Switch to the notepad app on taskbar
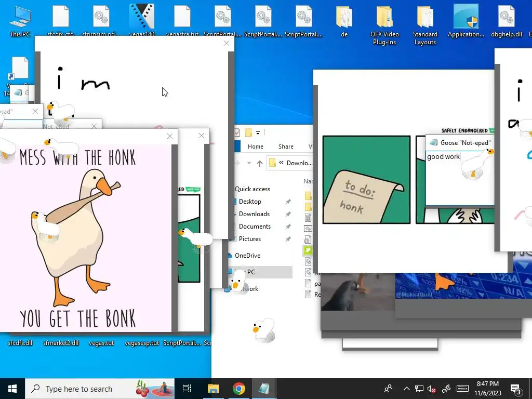 tap(264, 389)
